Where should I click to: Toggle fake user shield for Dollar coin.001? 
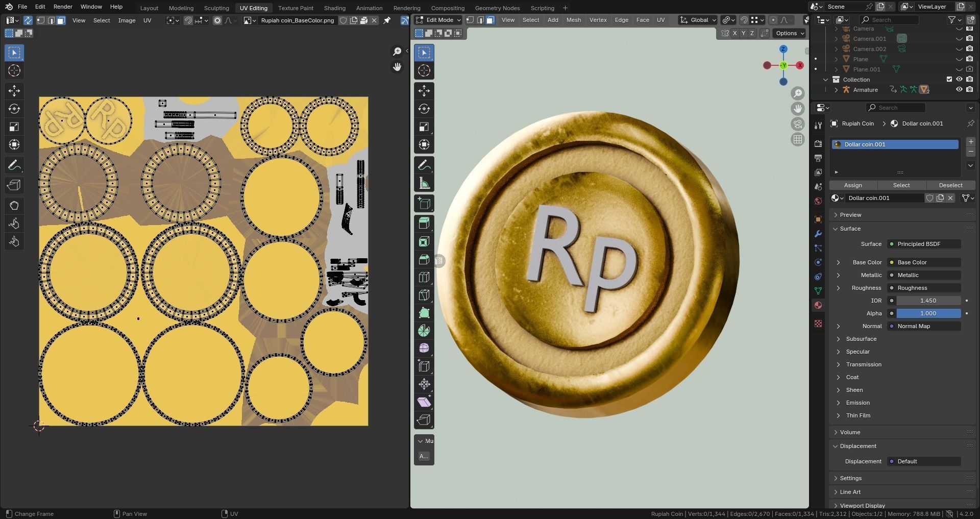pos(930,198)
